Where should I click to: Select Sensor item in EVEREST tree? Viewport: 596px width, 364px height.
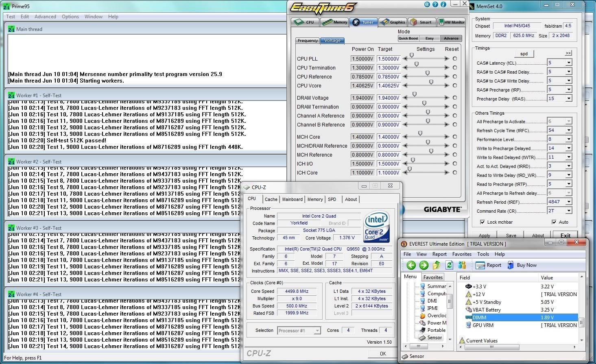click(431, 338)
